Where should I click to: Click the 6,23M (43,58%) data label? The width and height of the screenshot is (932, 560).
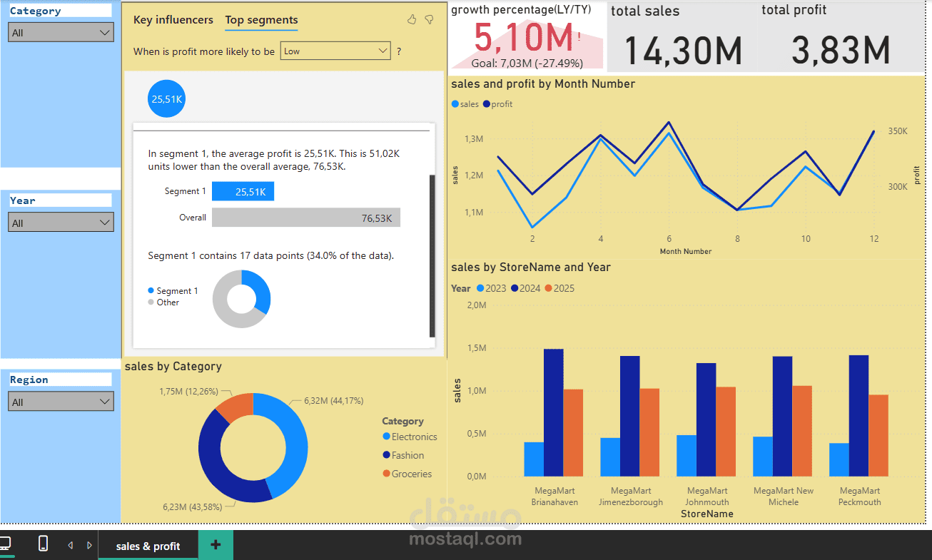point(192,506)
